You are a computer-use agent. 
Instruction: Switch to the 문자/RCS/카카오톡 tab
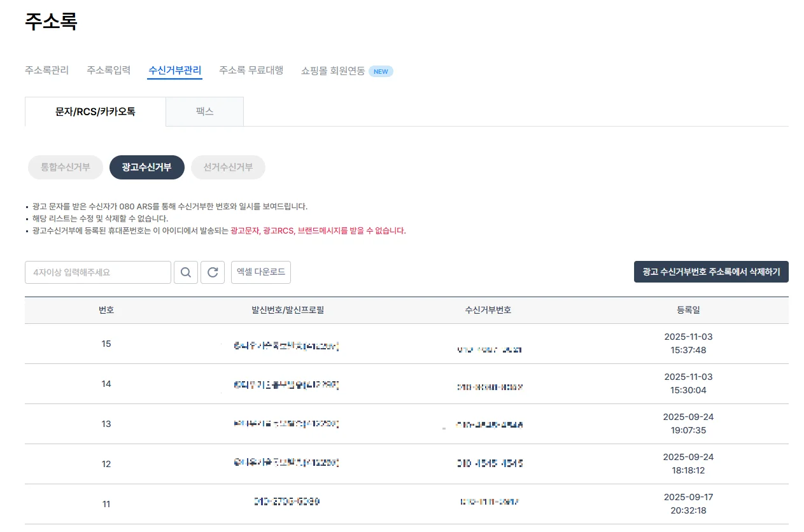point(95,112)
